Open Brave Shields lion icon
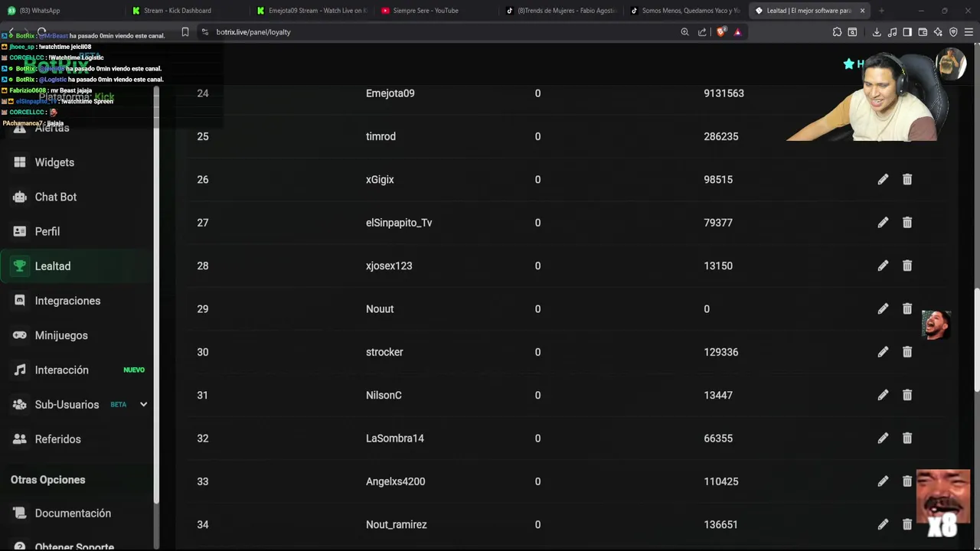980x551 pixels. pyautogui.click(x=720, y=32)
